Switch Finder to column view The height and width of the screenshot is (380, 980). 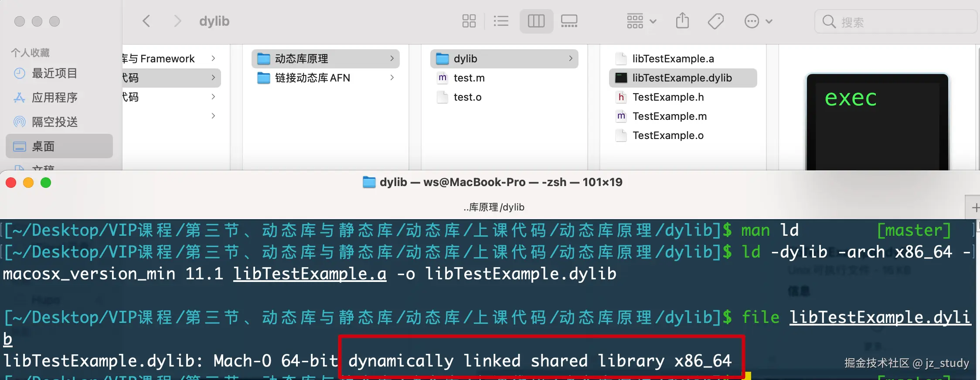click(x=536, y=21)
